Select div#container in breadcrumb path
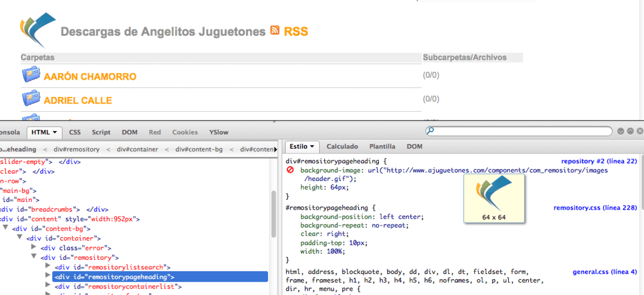The height and width of the screenshot is (295, 644). (x=138, y=149)
